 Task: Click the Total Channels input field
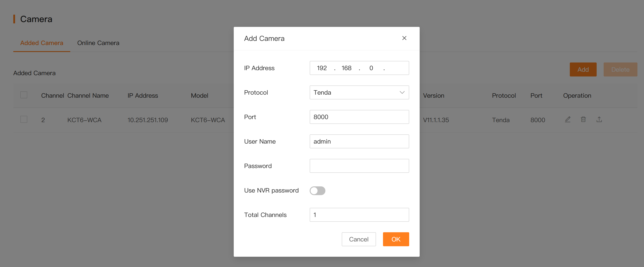(x=359, y=215)
